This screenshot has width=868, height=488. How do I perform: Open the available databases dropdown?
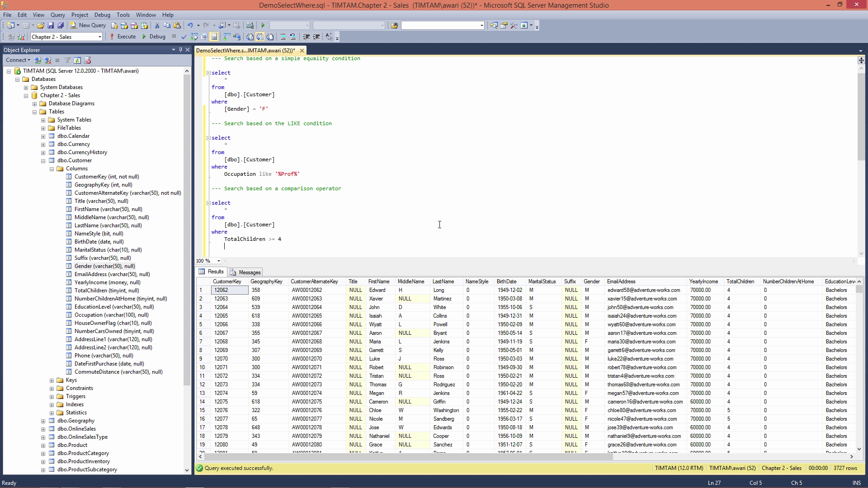[x=99, y=37]
